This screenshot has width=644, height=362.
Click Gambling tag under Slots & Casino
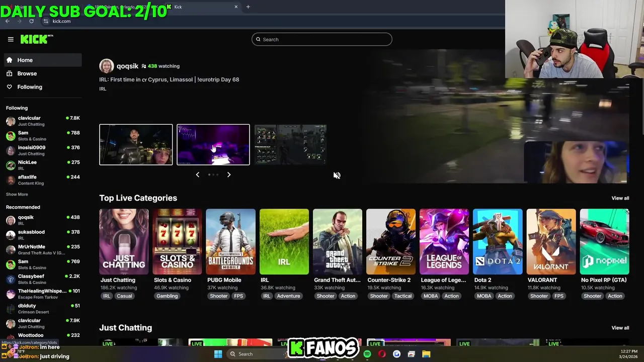point(167,296)
